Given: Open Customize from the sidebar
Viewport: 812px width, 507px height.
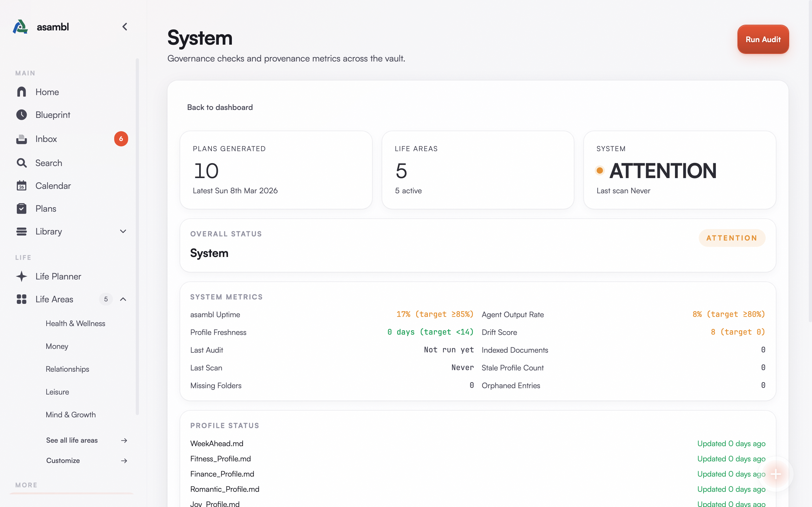Looking at the screenshot, I should tap(63, 460).
